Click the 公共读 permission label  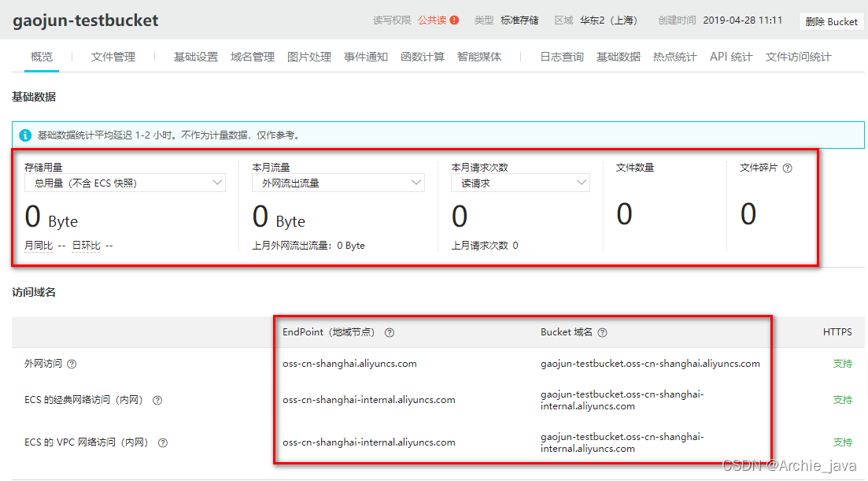(432, 20)
